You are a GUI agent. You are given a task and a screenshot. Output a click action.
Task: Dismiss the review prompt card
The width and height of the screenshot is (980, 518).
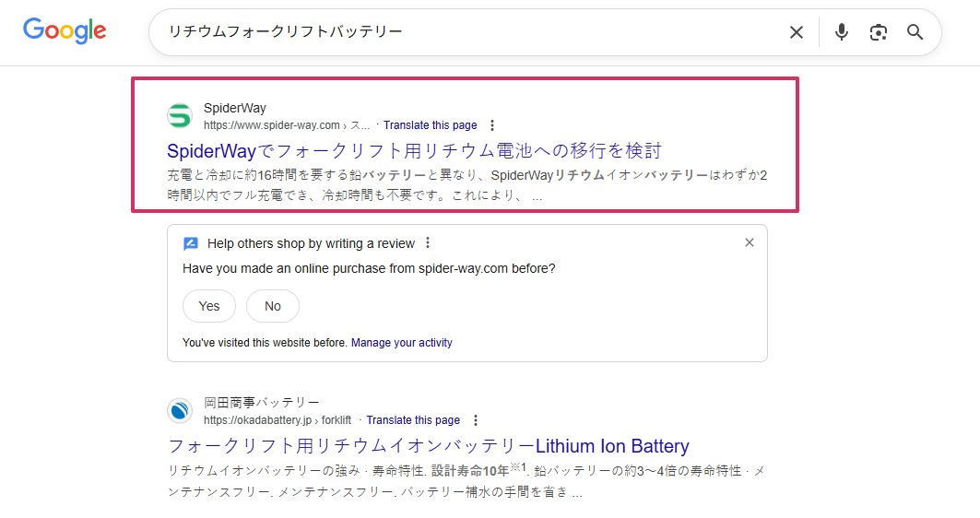[749, 242]
